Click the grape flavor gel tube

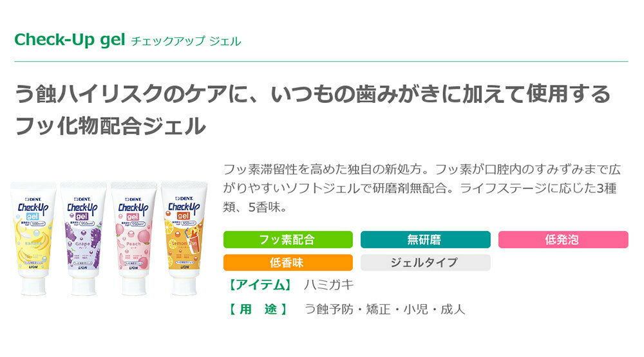83,239
